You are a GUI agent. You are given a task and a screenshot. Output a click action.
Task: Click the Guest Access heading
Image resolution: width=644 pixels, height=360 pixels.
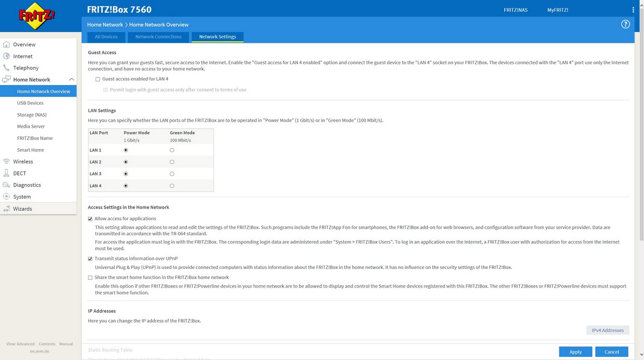[x=102, y=52]
